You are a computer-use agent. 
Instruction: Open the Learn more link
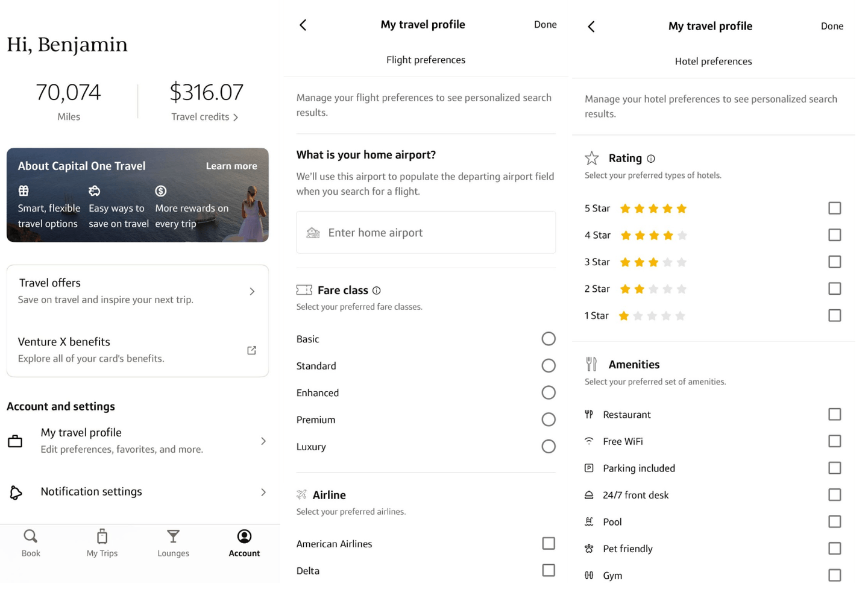point(231,166)
